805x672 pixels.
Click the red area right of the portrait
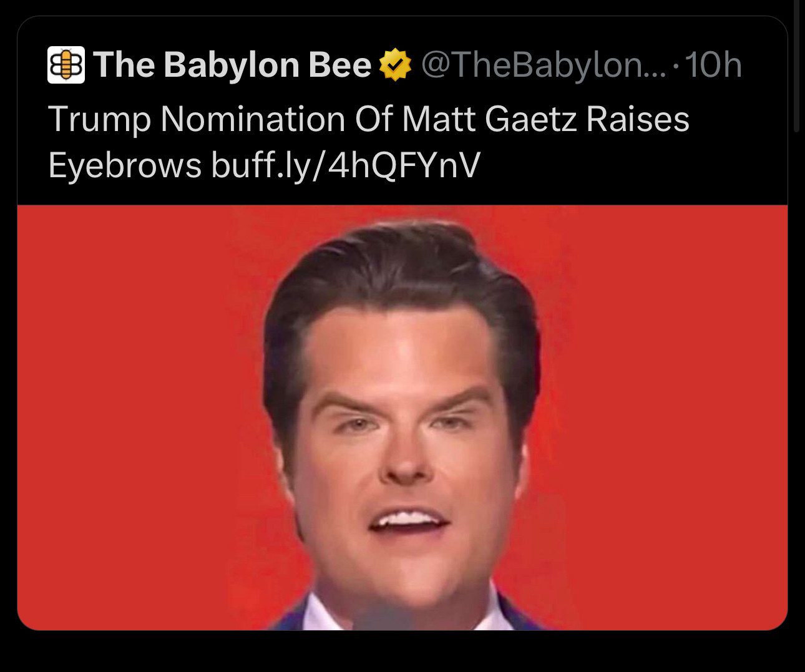(x=661, y=418)
